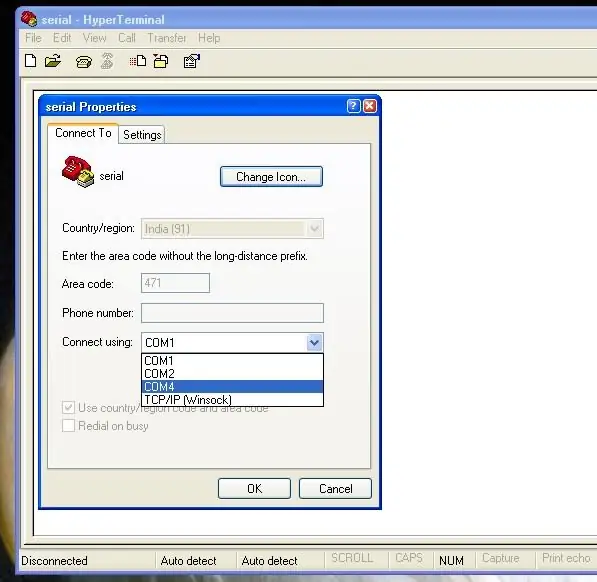Click the Print echo status entry
The image size is (597, 582).
[566, 558]
